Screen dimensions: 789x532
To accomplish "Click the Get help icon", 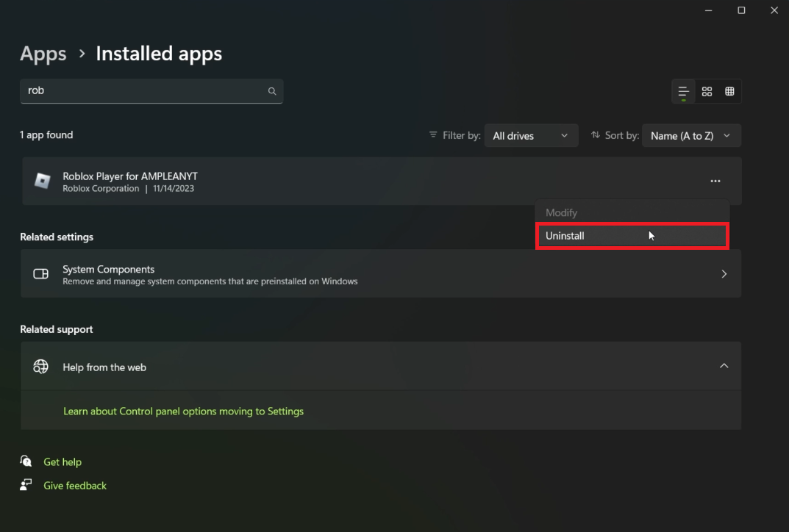I will click(26, 461).
